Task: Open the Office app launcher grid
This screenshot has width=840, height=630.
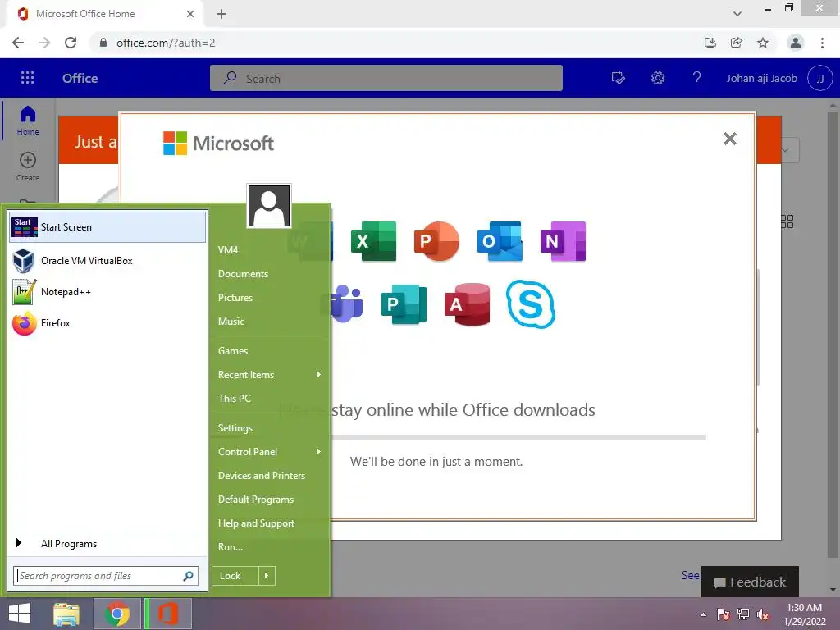Action: (x=27, y=78)
